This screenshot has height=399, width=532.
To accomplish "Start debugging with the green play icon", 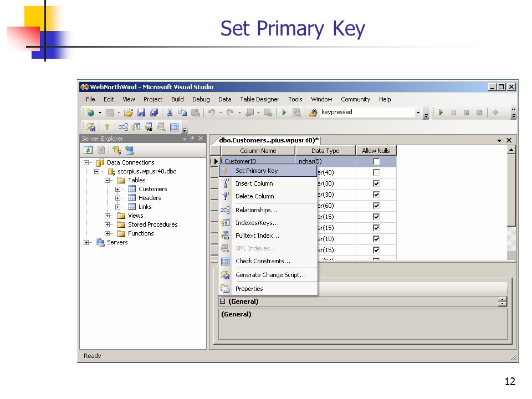I will [x=284, y=112].
